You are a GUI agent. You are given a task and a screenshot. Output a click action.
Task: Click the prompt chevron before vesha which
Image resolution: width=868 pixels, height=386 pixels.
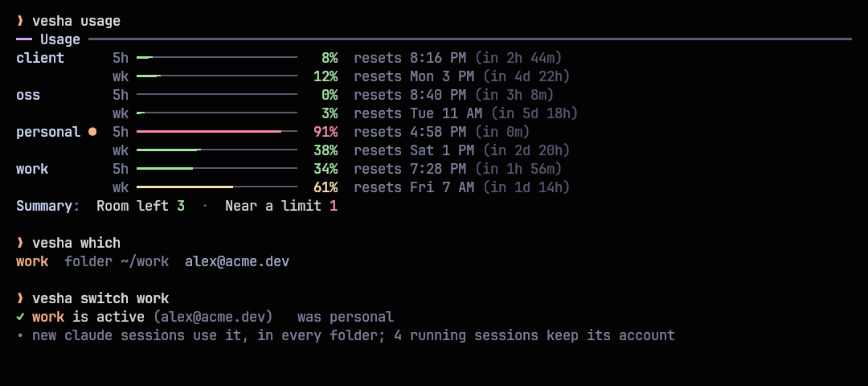coord(20,243)
